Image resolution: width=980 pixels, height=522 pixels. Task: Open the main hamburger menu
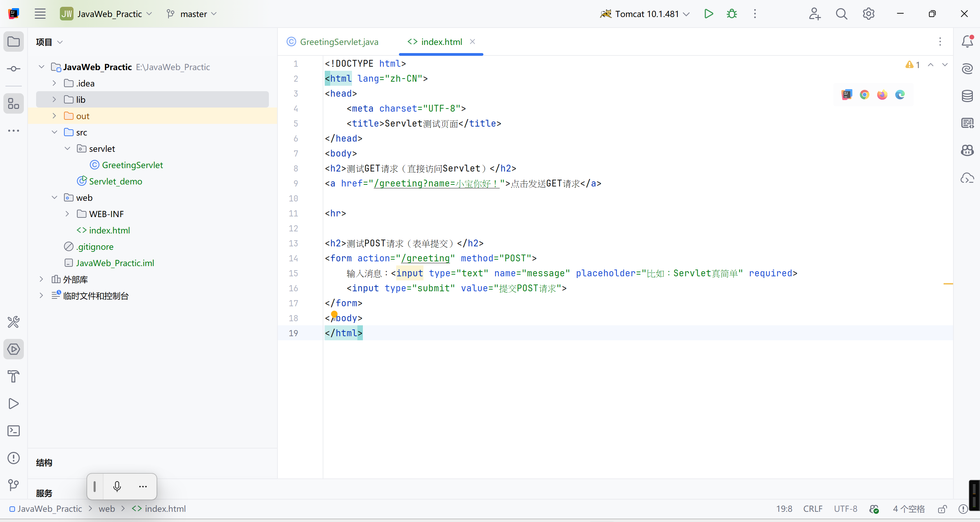pyautogui.click(x=40, y=14)
